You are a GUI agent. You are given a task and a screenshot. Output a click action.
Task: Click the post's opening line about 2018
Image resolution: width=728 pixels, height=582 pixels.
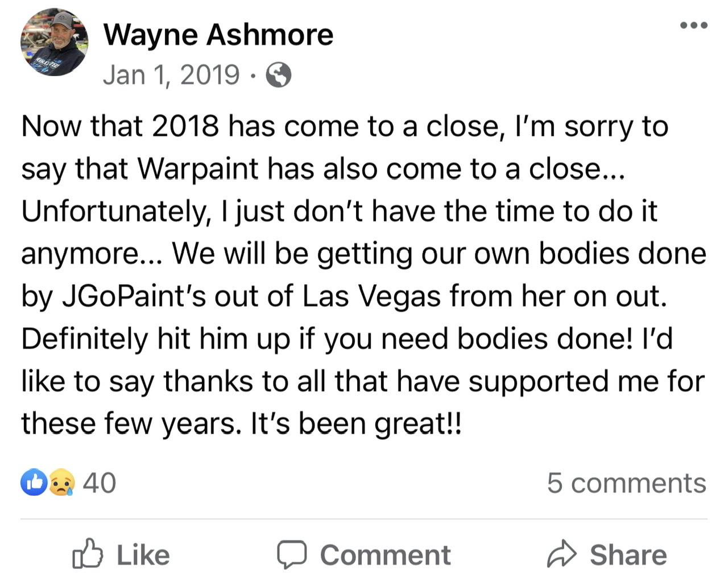click(x=345, y=126)
